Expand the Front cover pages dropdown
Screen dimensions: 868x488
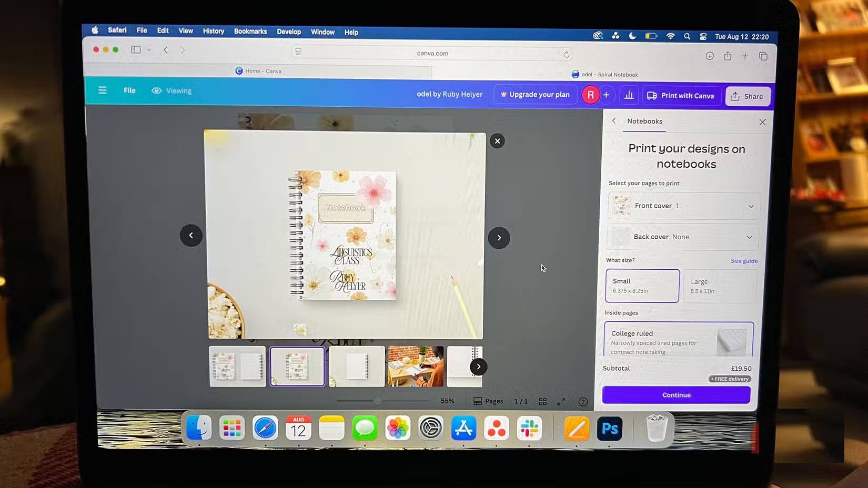point(751,206)
